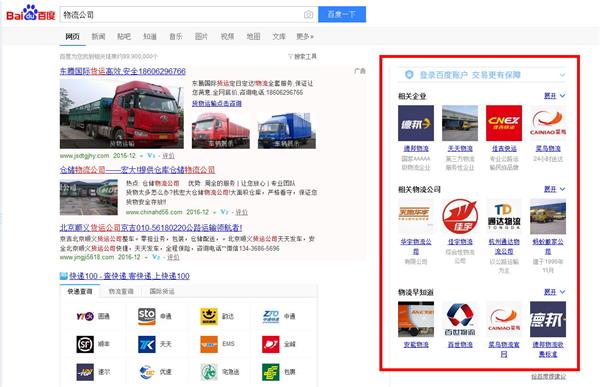Select the 申通 sto courier icon
The height and width of the screenshot is (387, 600).
pyautogui.click(x=147, y=316)
